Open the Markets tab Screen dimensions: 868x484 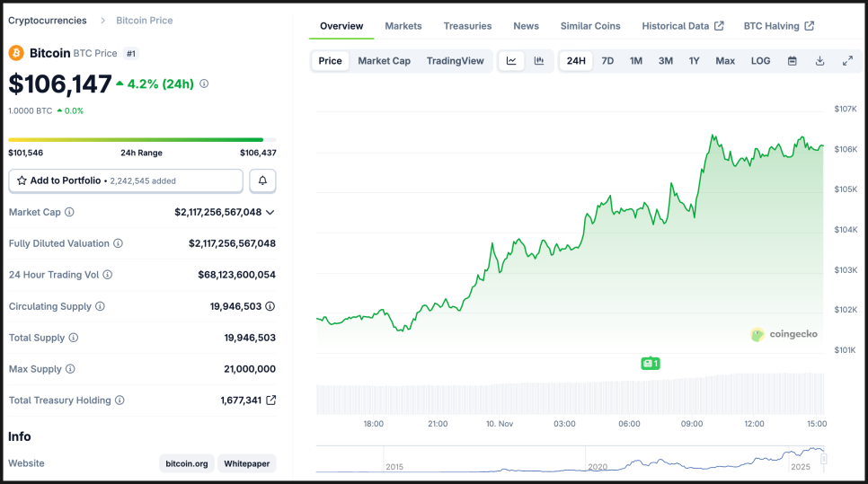[x=403, y=26]
